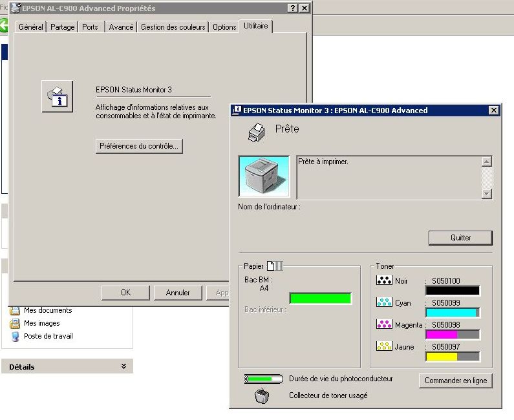Click the Mes documents folder icon
Screen dimensions: 514x420
(15, 310)
